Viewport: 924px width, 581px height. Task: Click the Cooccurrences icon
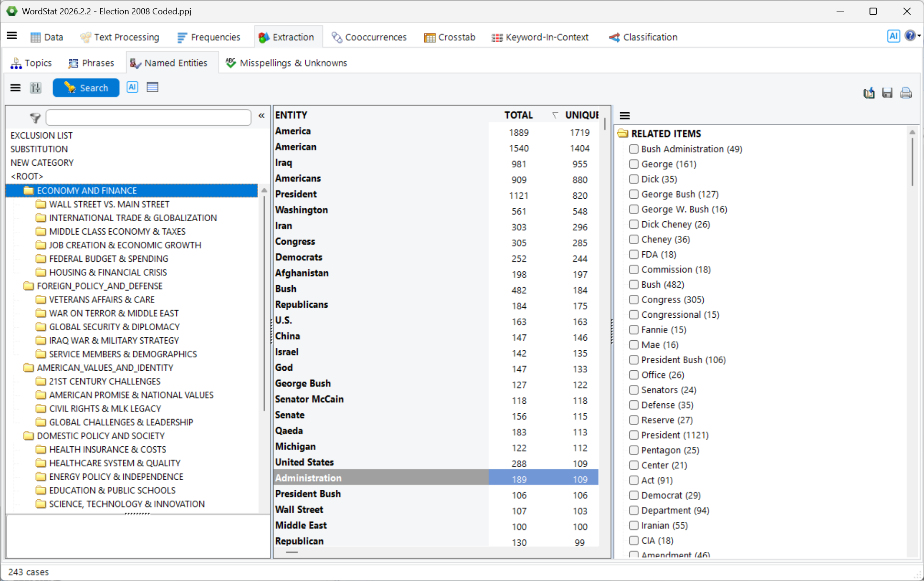pos(337,37)
